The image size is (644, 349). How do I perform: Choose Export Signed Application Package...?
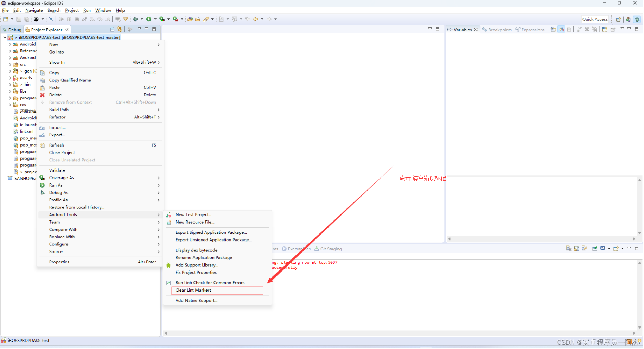pos(211,232)
